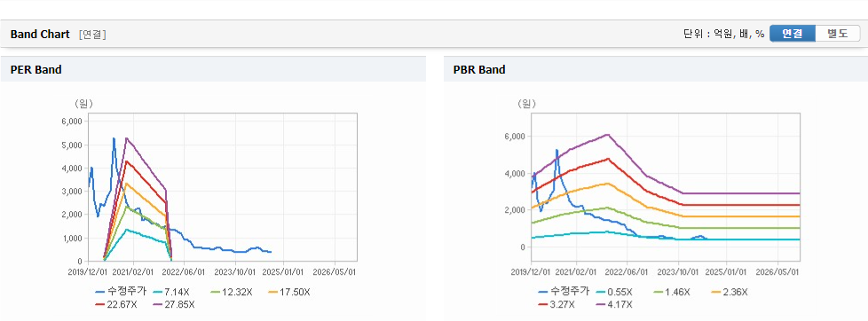
Task: Switch to the 별도 separate view button
Action: coord(838,34)
